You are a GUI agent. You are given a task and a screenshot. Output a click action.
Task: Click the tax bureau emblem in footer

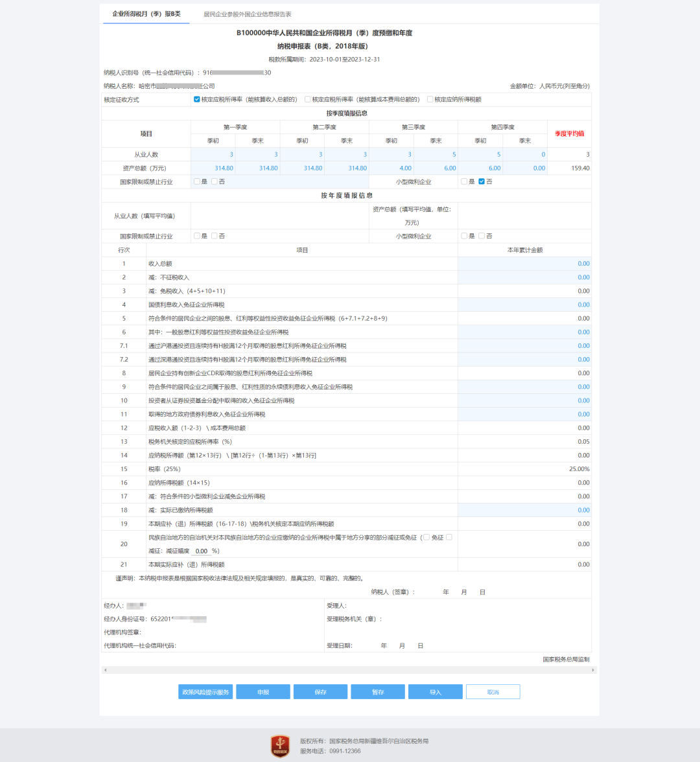[280, 746]
